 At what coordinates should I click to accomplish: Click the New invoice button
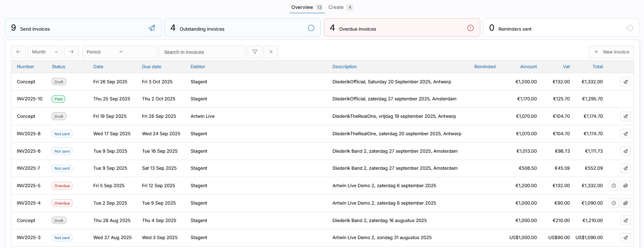tap(611, 52)
